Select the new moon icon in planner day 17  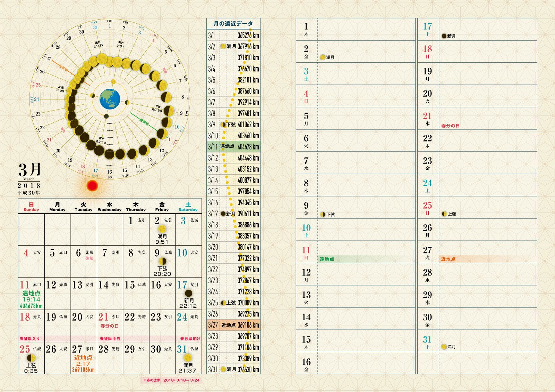444,36
